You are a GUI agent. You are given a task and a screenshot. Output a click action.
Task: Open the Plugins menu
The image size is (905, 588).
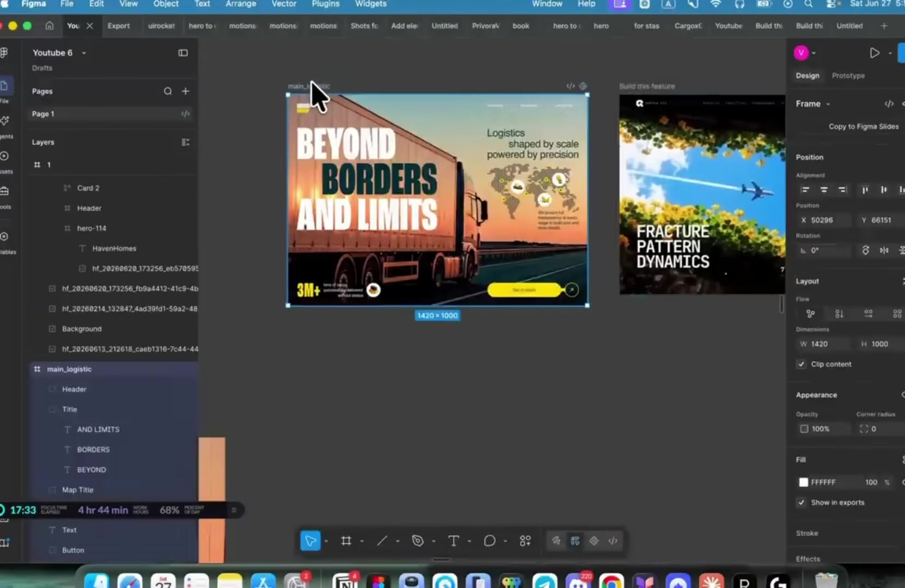[x=326, y=4]
